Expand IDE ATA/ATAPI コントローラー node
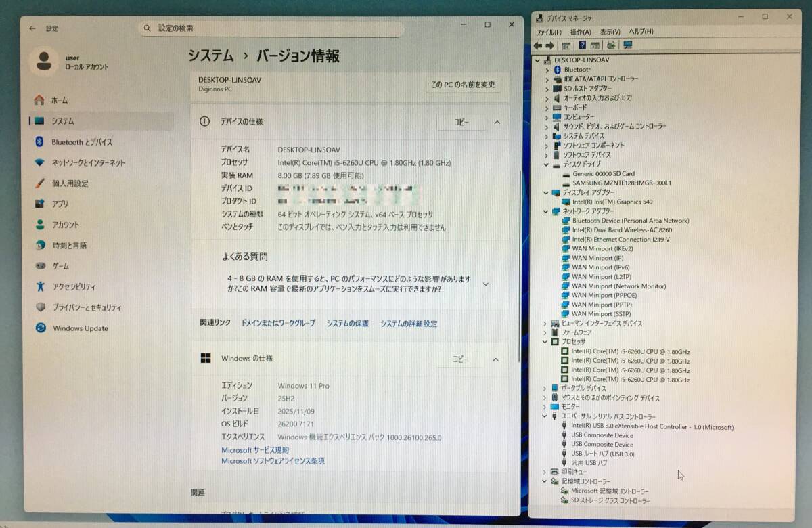812x528 pixels. [547, 79]
